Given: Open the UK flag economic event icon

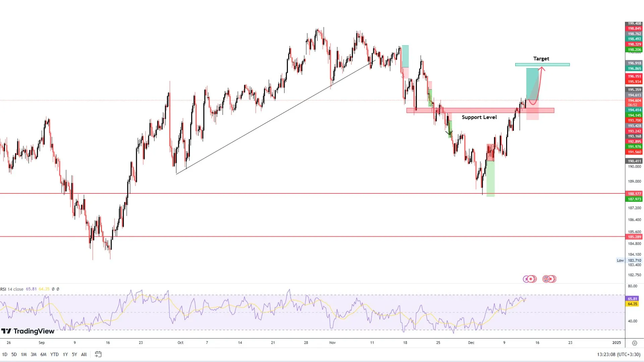Looking at the screenshot, I should 546,279.
